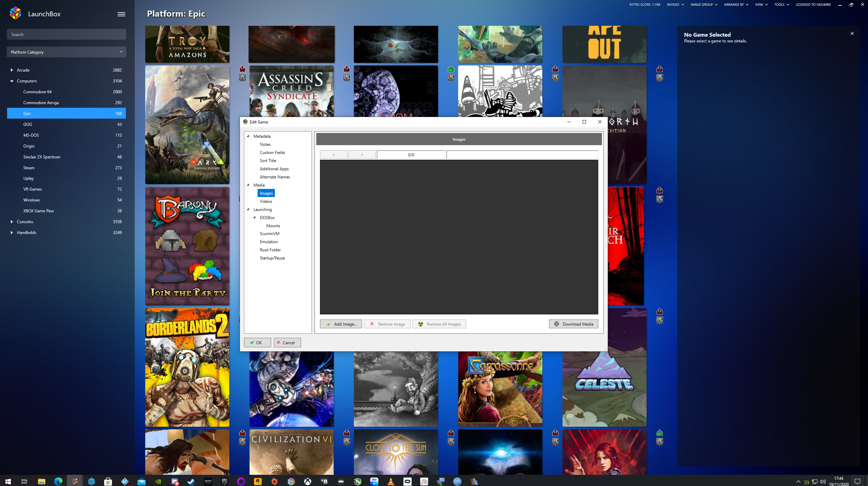The image size is (868, 486).
Task: Expand the Consoles platform category
Action: pyautogui.click(x=12, y=221)
